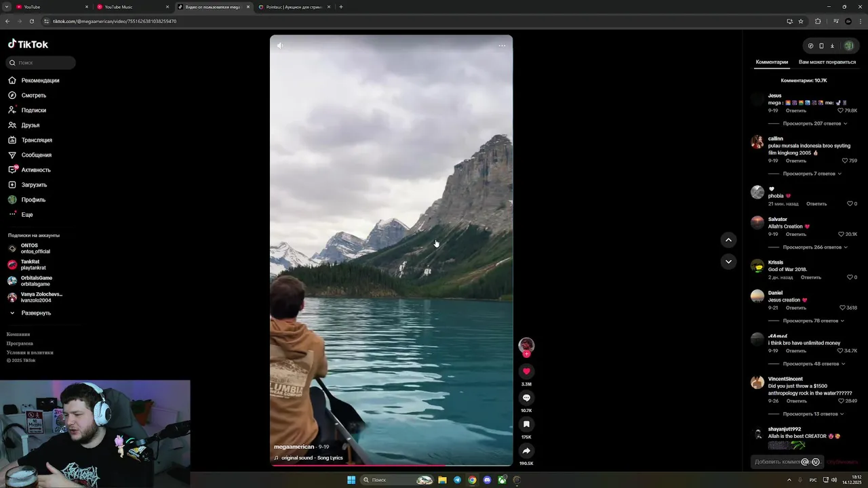Expand Просмотреть 78 ответов under Daniel
The image size is (868, 488).
point(813,321)
